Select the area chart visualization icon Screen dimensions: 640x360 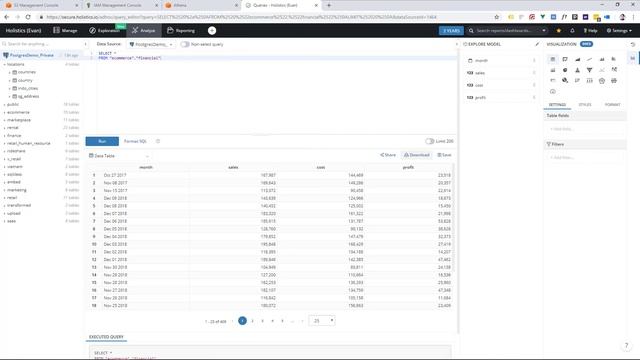coord(577,59)
